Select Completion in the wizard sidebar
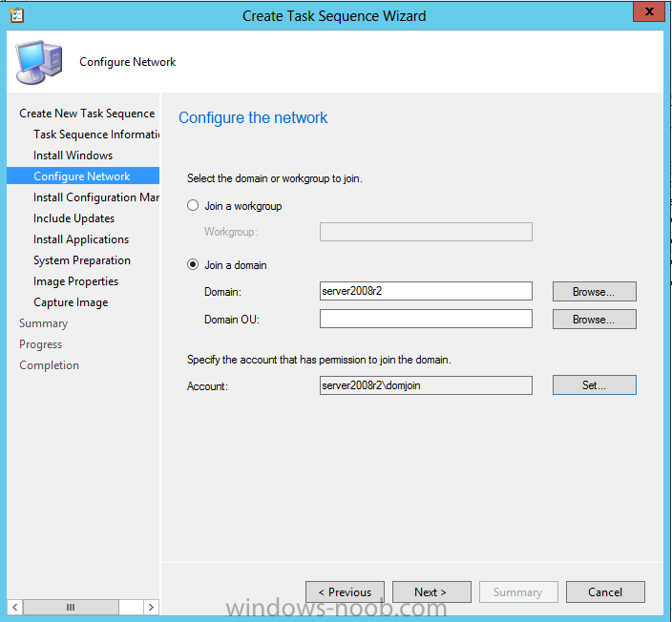Image resolution: width=672 pixels, height=622 pixels. (49, 365)
